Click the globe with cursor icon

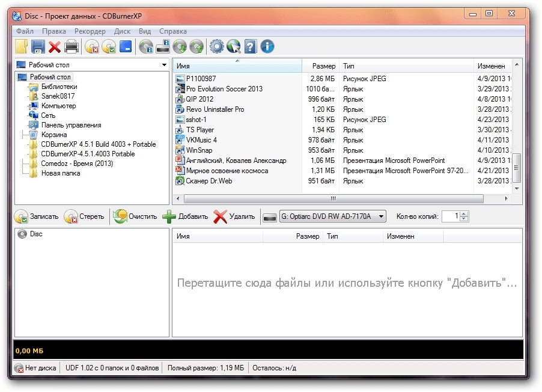click(233, 46)
